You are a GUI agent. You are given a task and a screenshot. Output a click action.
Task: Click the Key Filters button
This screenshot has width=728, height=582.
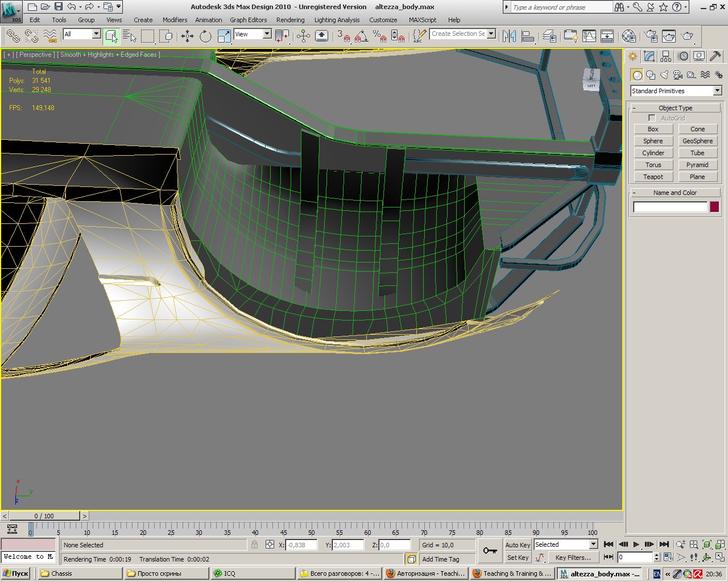(573, 558)
